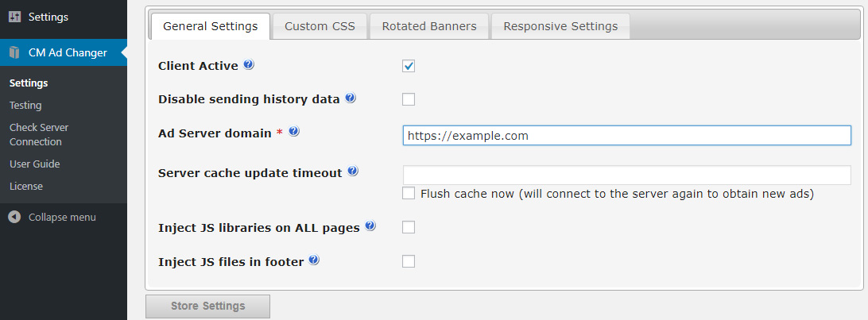Focus the Server cache update timeout field
Image resolution: width=868 pixels, height=320 pixels.
coord(626,175)
